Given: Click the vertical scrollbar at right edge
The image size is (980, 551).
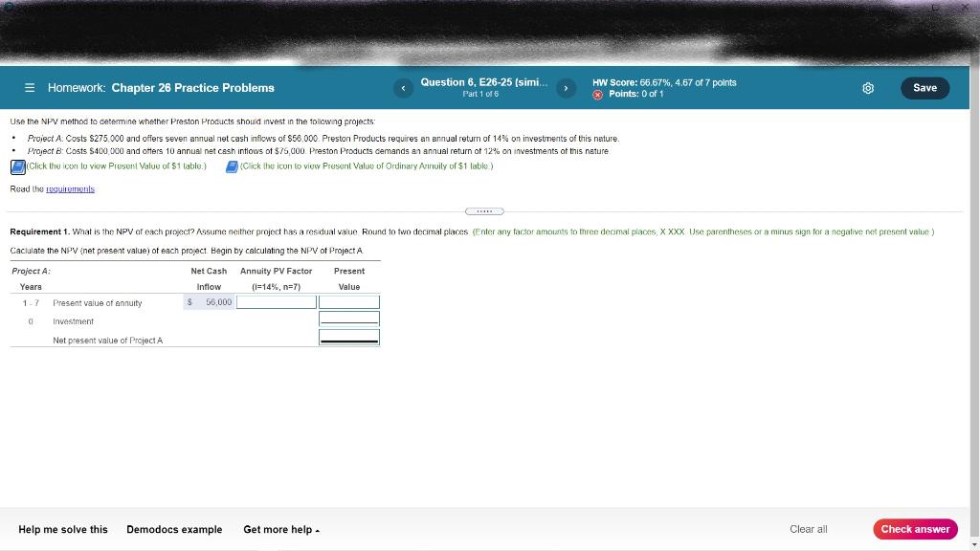Looking at the screenshot, I should tap(975, 299).
